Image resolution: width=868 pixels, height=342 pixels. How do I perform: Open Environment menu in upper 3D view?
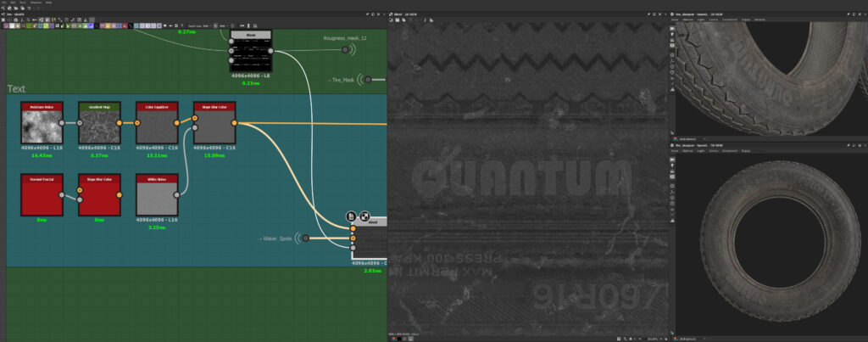point(730,20)
